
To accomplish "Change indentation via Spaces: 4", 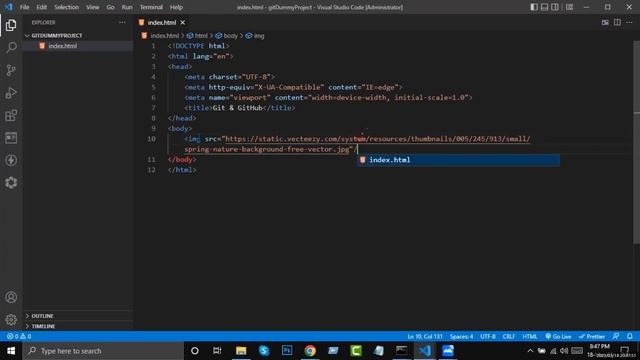I will point(461,336).
